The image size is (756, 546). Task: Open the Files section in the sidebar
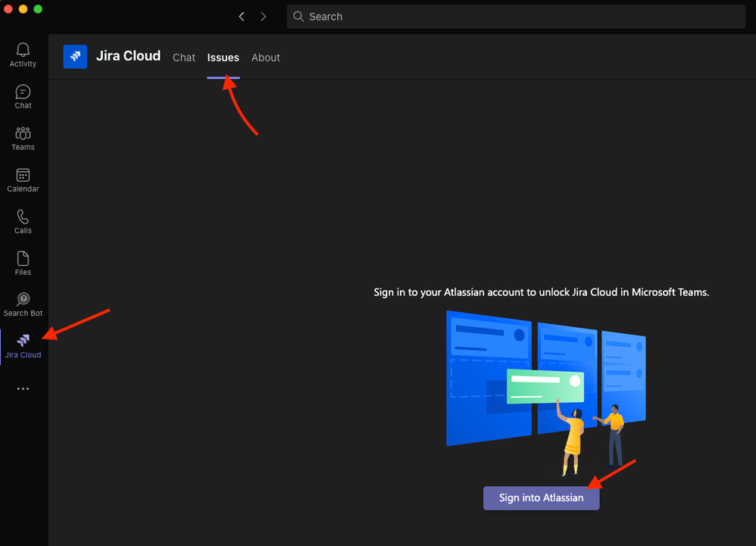[x=23, y=262]
